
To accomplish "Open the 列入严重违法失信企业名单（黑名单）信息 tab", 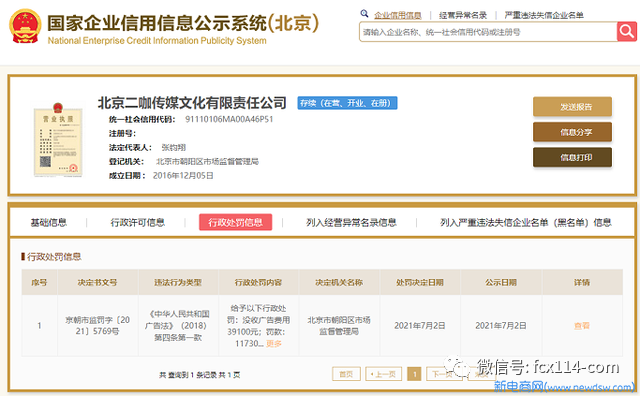I will 525,222.
